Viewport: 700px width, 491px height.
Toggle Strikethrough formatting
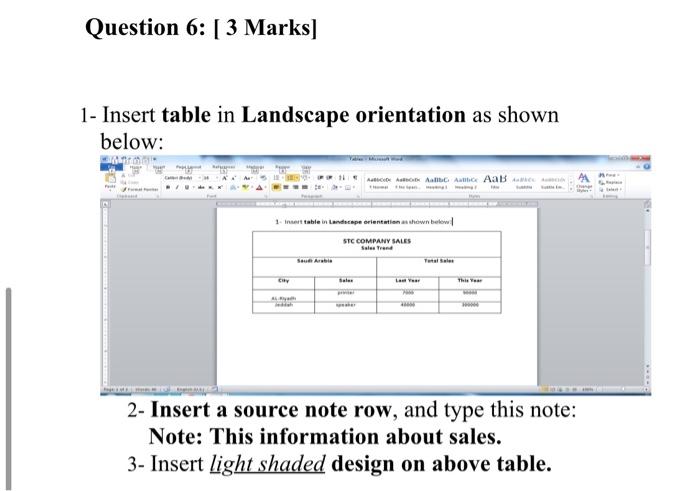[201, 187]
